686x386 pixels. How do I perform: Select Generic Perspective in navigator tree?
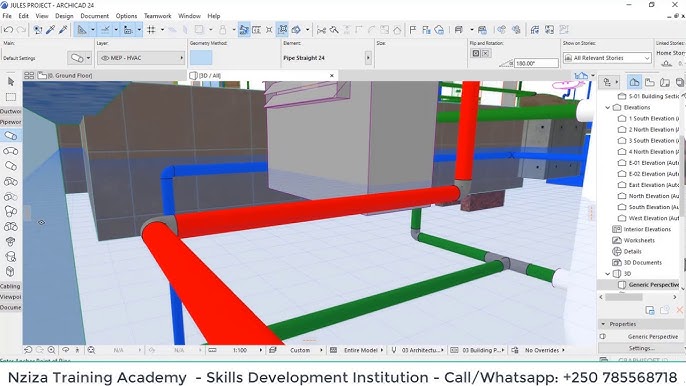pos(649,285)
